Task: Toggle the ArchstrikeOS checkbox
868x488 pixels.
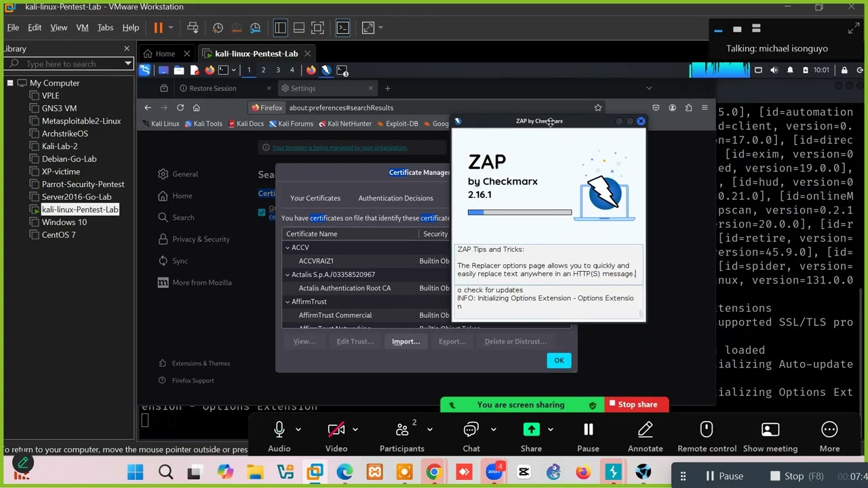Action: [x=35, y=134]
